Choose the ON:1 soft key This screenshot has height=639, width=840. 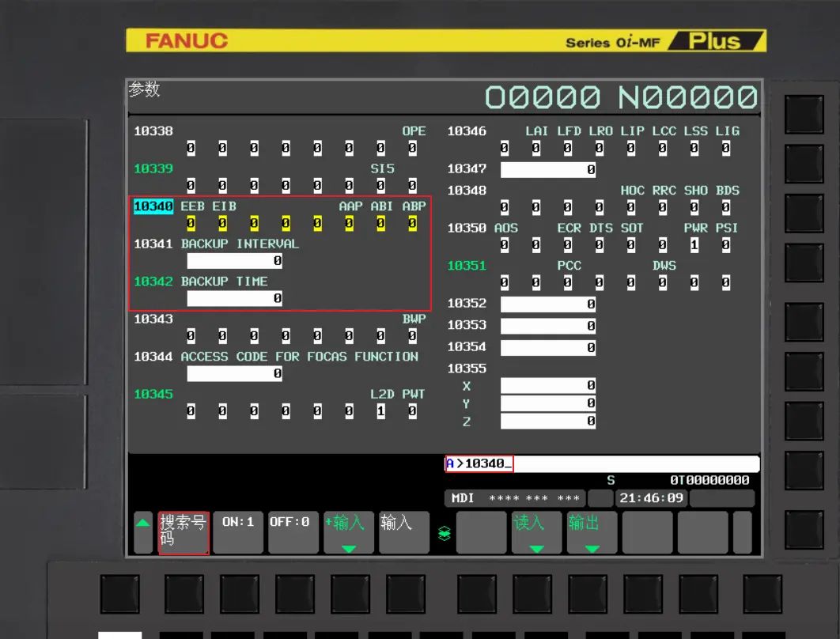[x=238, y=532]
